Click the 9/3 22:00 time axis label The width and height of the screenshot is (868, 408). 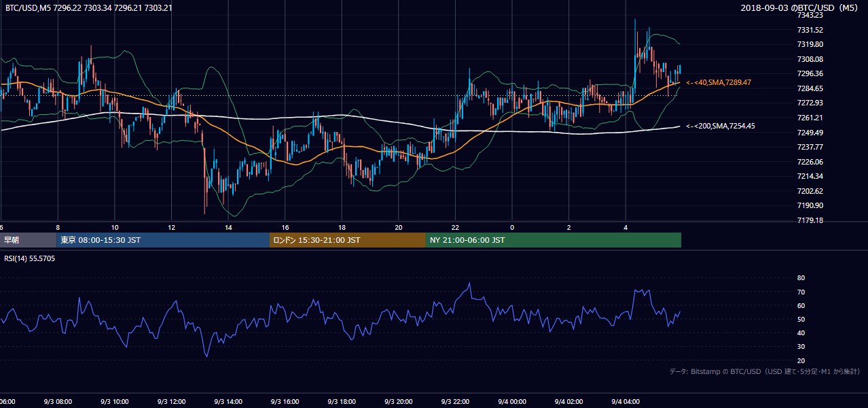455,402
